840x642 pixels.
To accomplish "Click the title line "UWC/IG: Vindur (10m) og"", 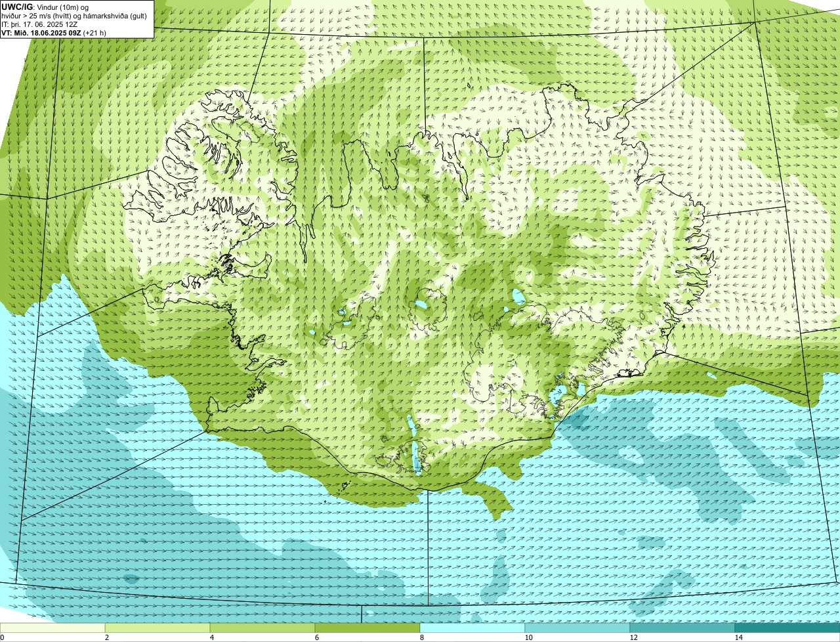I will 45,7.
